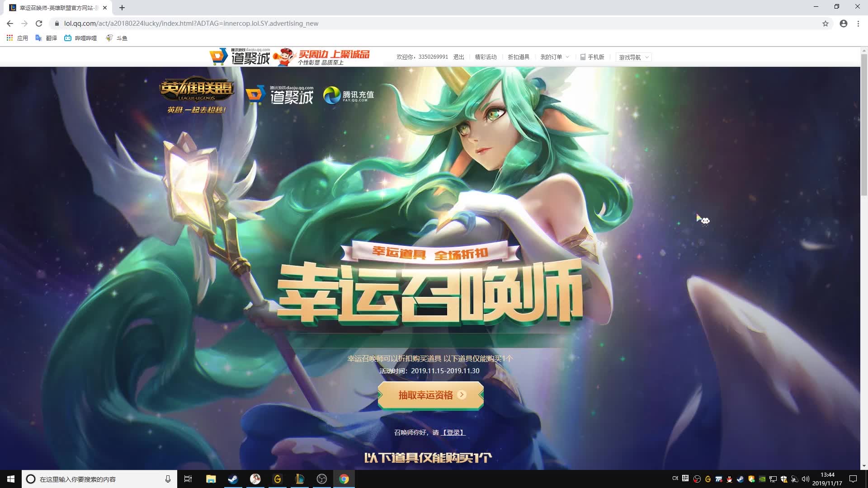Open the 斗鱼 bookmark

pos(117,38)
